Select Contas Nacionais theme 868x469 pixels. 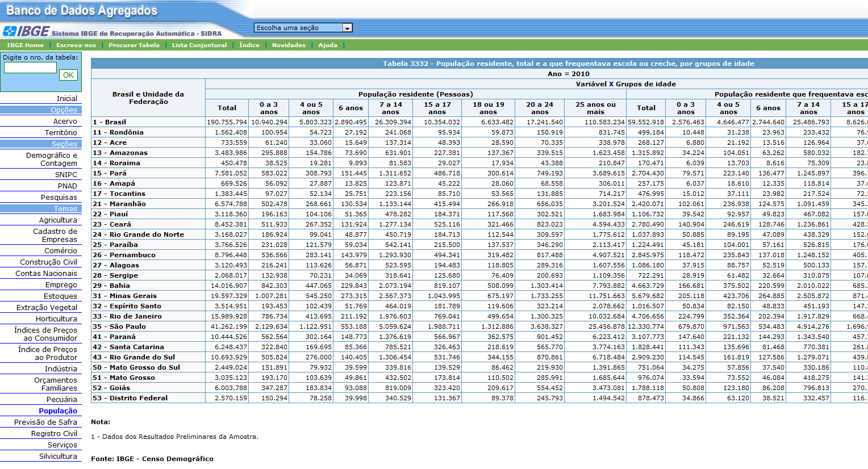click(46, 273)
